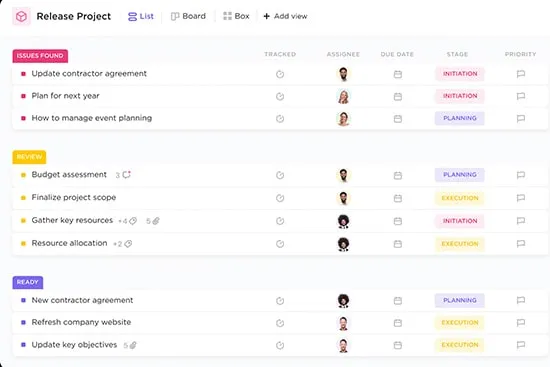Set priority flag for Update contractor agreement
This screenshot has width=550, height=367.
[x=521, y=74]
